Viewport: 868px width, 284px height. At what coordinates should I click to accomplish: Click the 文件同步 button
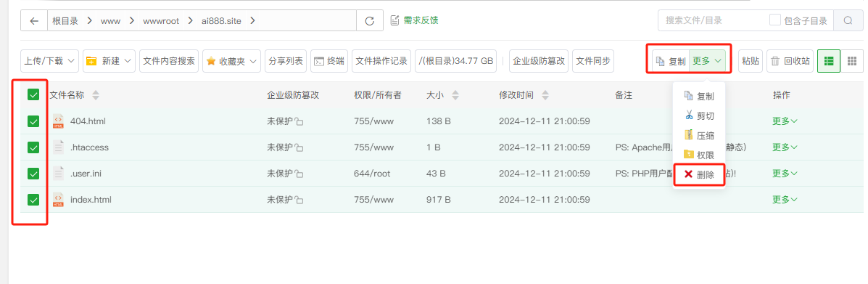[x=593, y=61]
